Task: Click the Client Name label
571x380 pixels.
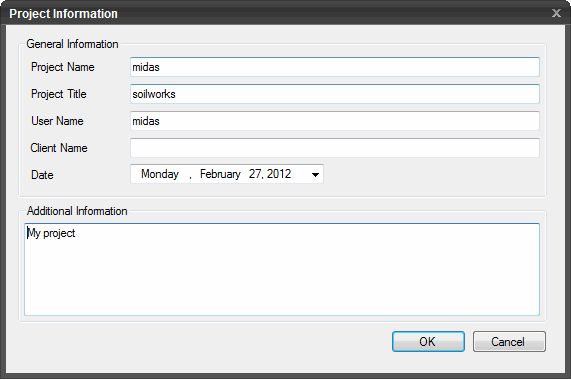Action: pyautogui.click(x=59, y=148)
